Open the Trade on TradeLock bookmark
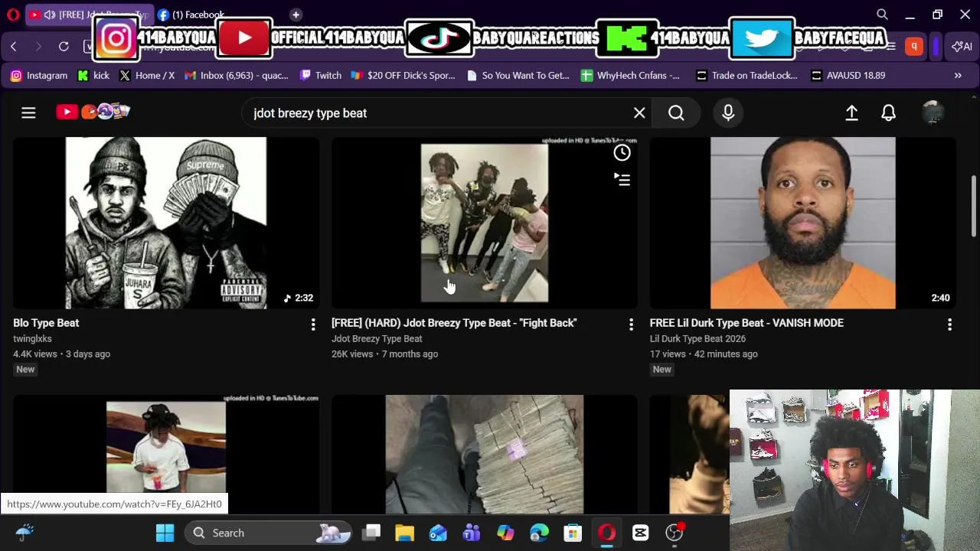The height and width of the screenshot is (551, 980). [746, 76]
